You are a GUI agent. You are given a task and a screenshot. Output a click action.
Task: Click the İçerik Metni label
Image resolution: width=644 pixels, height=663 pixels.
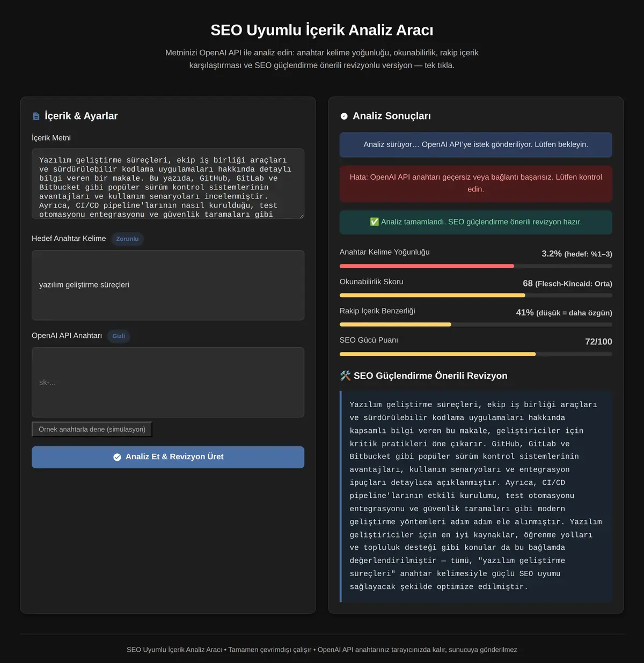51,138
